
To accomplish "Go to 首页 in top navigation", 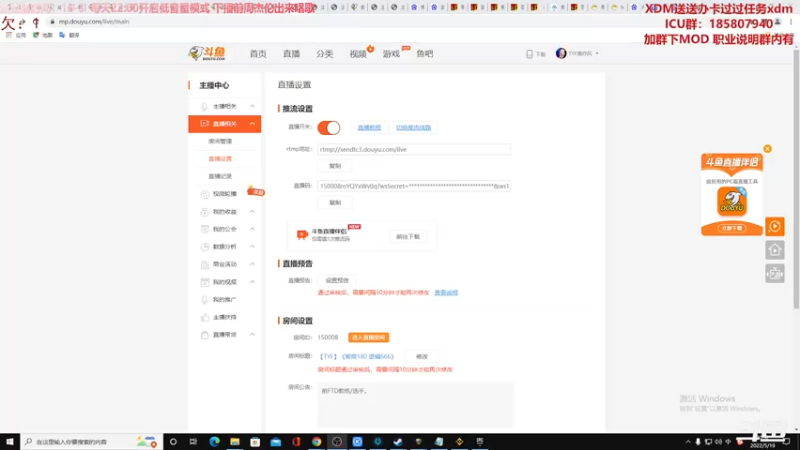I will 258,54.
